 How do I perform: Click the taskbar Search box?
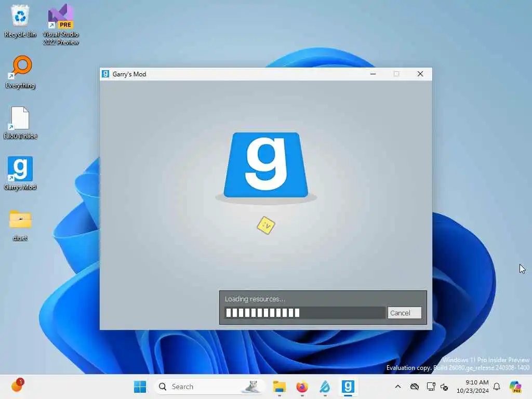coord(209,387)
